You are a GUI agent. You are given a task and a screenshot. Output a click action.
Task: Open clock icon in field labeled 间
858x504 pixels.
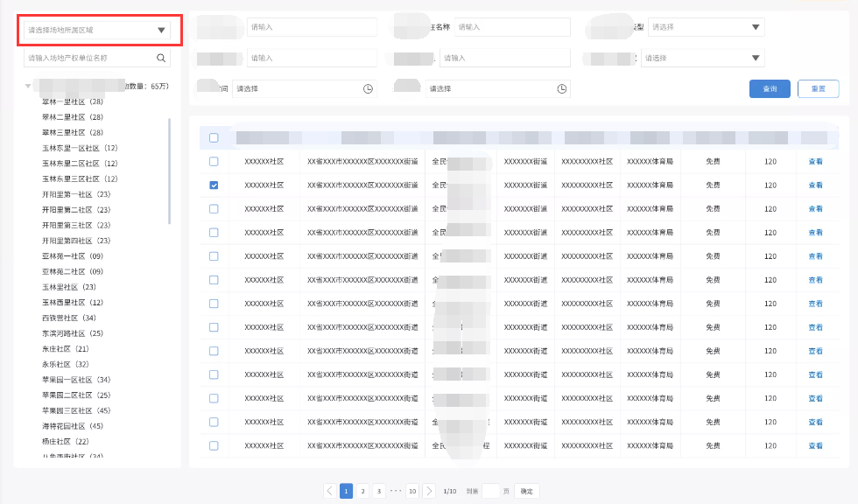368,88
